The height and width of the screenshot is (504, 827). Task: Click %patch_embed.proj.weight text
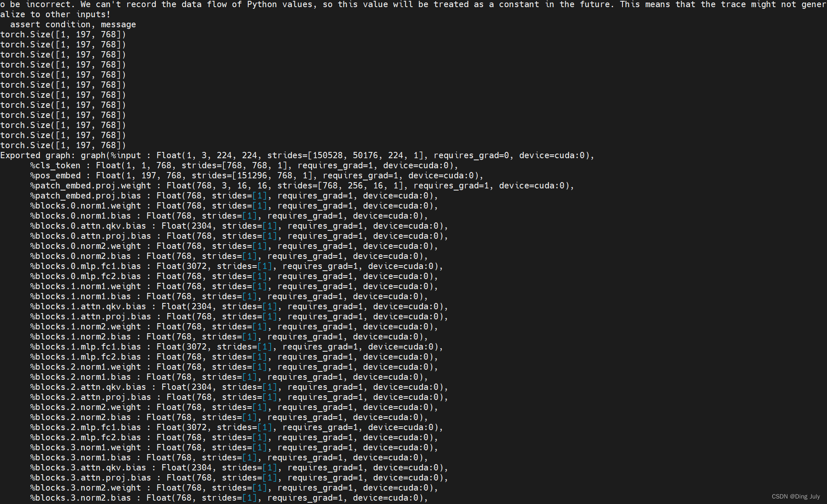click(x=90, y=186)
